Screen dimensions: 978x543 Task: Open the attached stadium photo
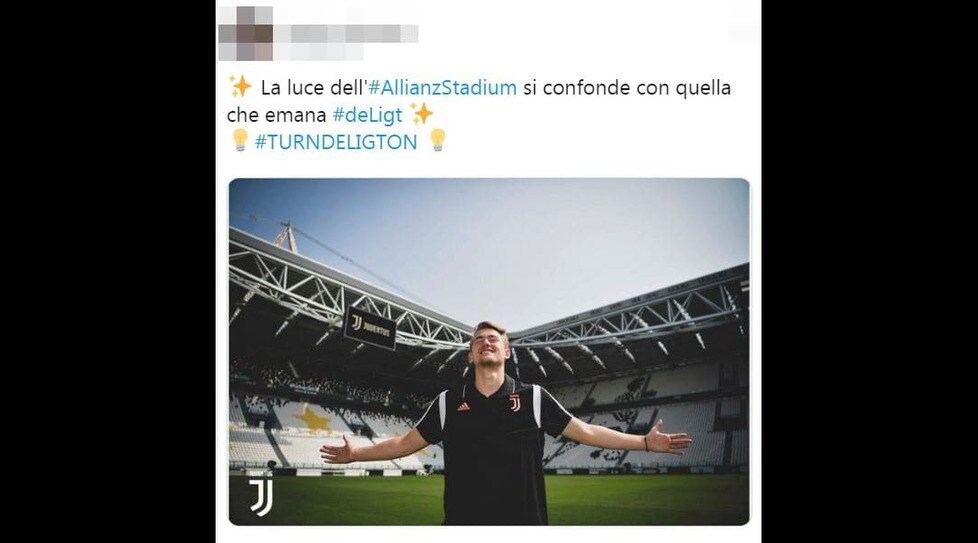(x=489, y=352)
